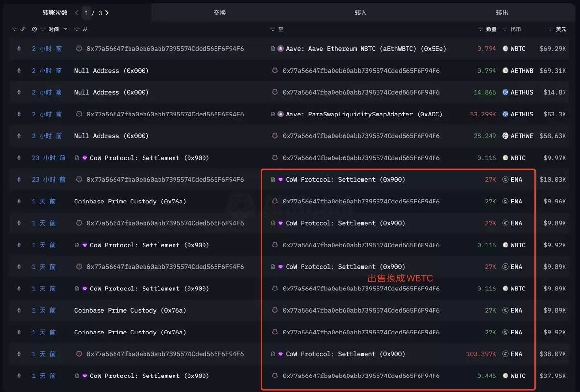Screen dimensions: 580x392
Task: Switch to the 转入 tab
Action: 361,13
